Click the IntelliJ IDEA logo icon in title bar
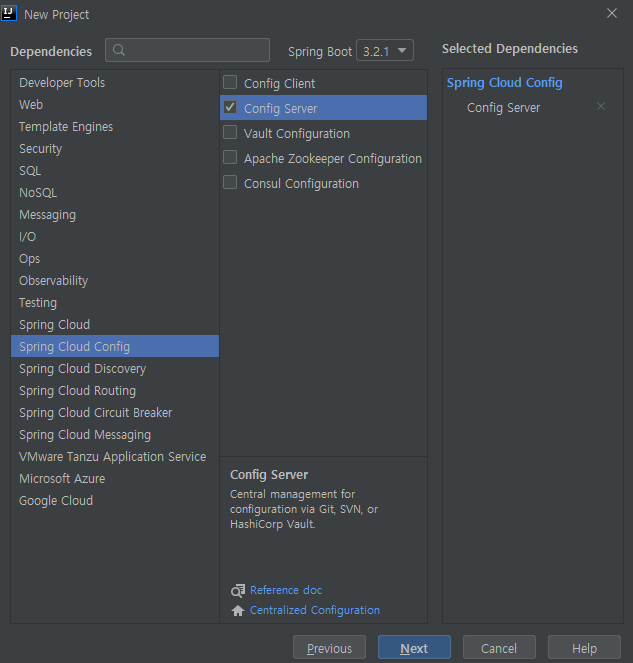Viewport: 633px width, 663px height. [x=8, y=13]
